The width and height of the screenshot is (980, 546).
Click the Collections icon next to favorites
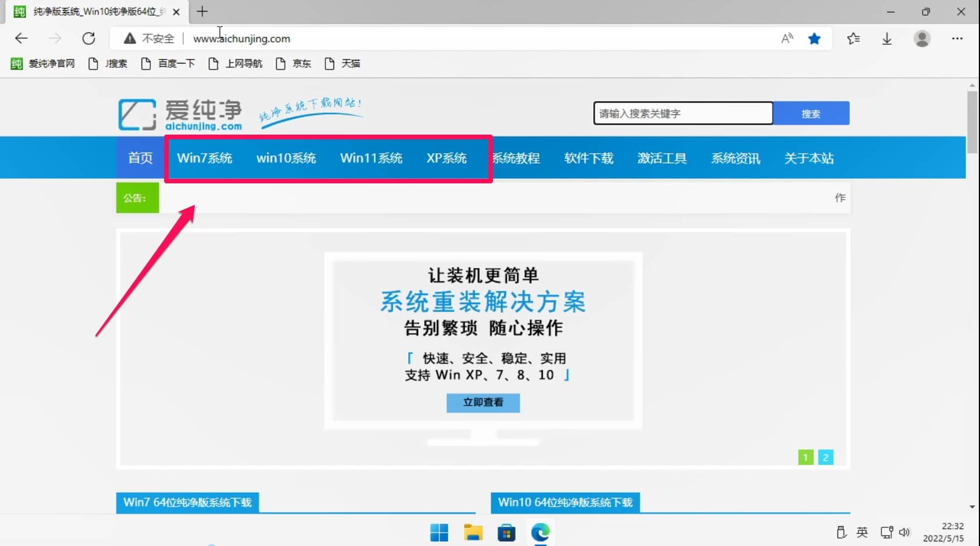pos(852,38)
